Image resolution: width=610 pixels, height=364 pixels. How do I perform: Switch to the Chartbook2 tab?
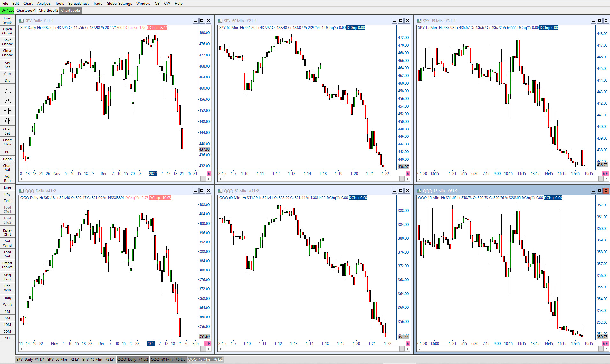click(x=49, y=11)
